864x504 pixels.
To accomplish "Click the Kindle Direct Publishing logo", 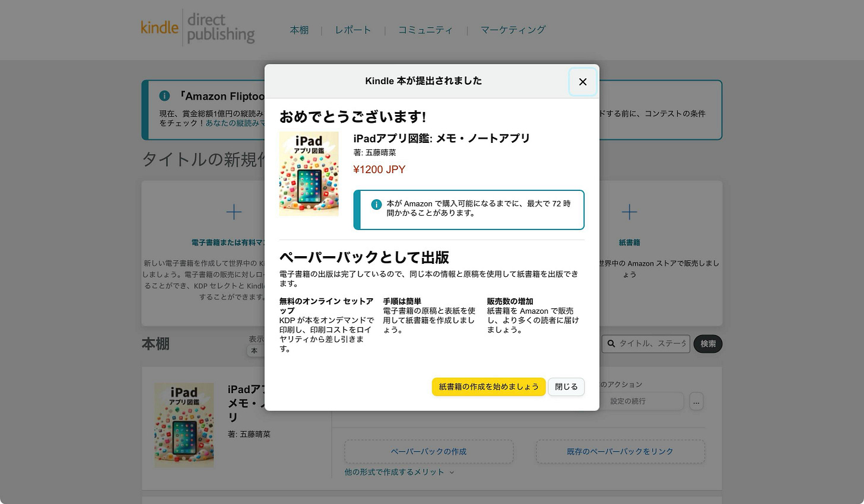I will point(198,28).
